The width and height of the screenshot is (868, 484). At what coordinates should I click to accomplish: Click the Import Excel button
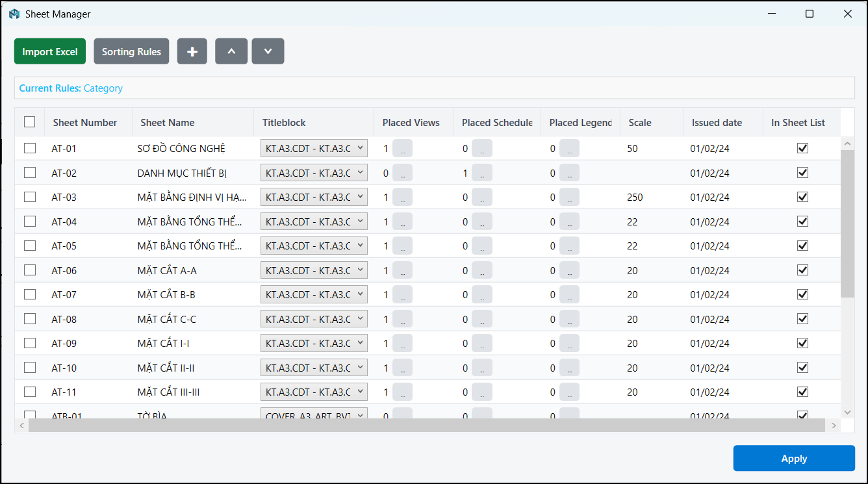[50, 51]
